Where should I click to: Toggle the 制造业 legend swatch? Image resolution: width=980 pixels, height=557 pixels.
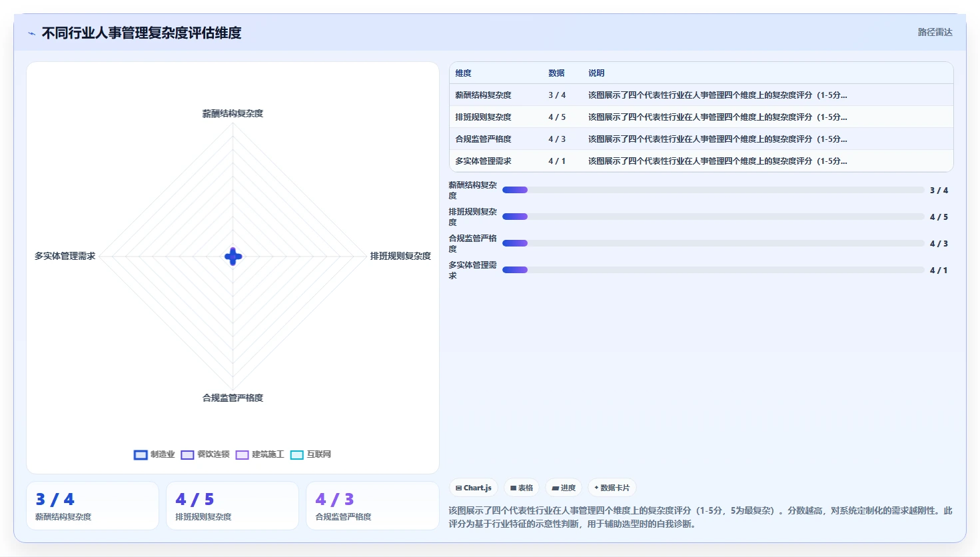(141, 455)
